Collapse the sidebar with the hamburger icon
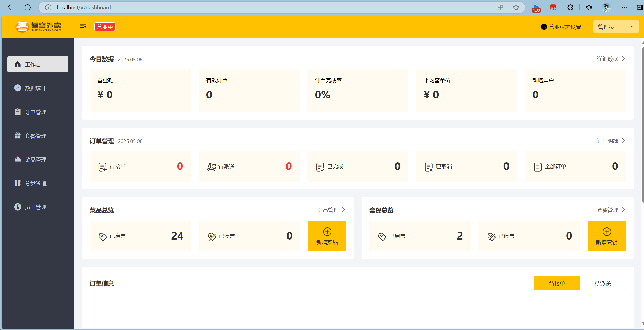The height and width of the screenshot is (330, 644). (83, 27)
